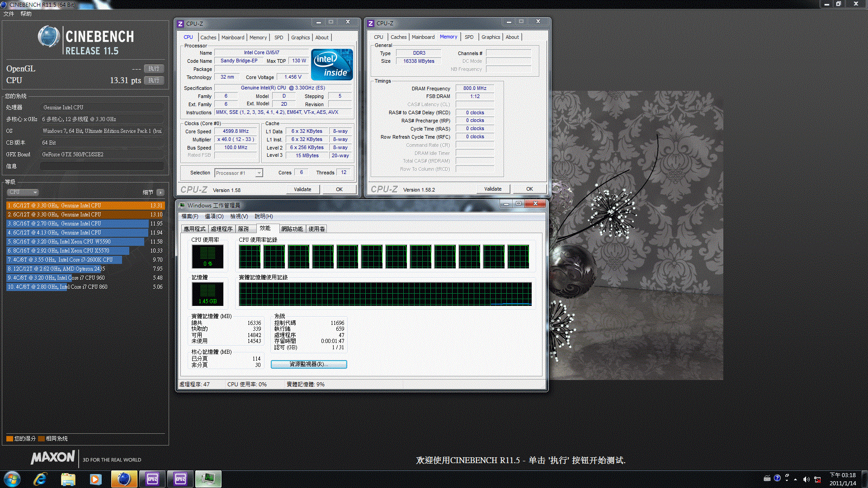Open Graphics tab in CPU-Z 1.58 window
The image size is (868, 488).
pos(301,38)
